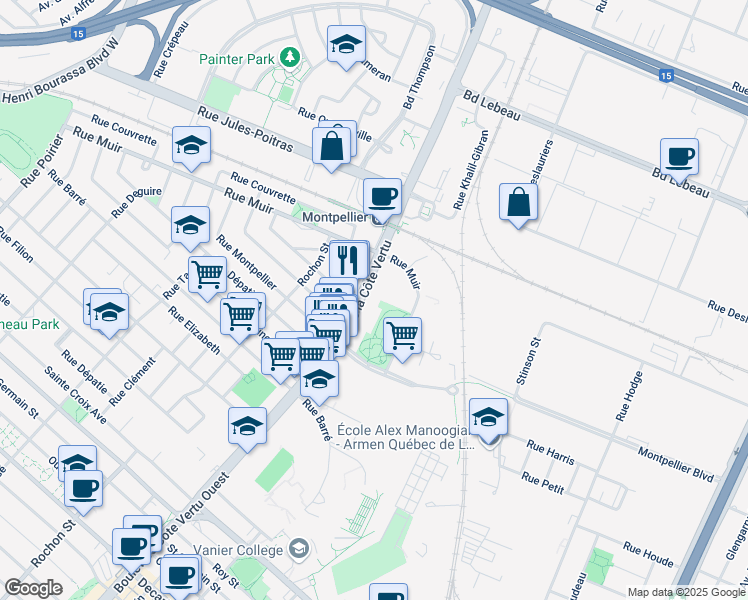This screenshot has width=748, height=600.
Task: Click the school marker above Painter Park
Action: pos(347,44)
